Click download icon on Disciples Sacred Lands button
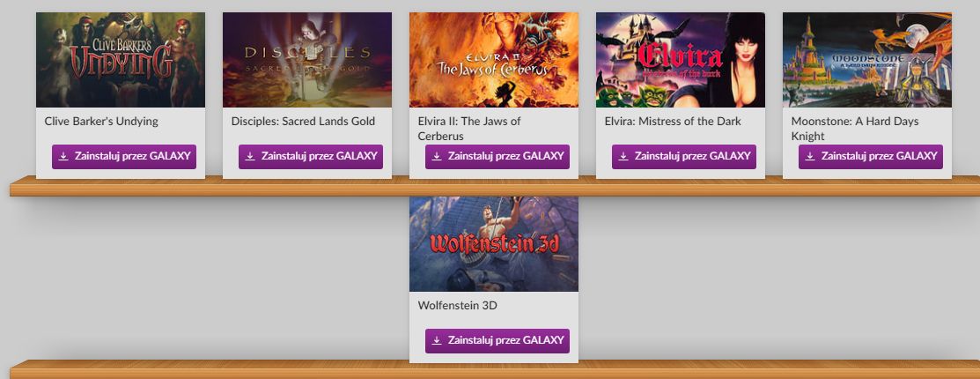 (x=250, y=156)
